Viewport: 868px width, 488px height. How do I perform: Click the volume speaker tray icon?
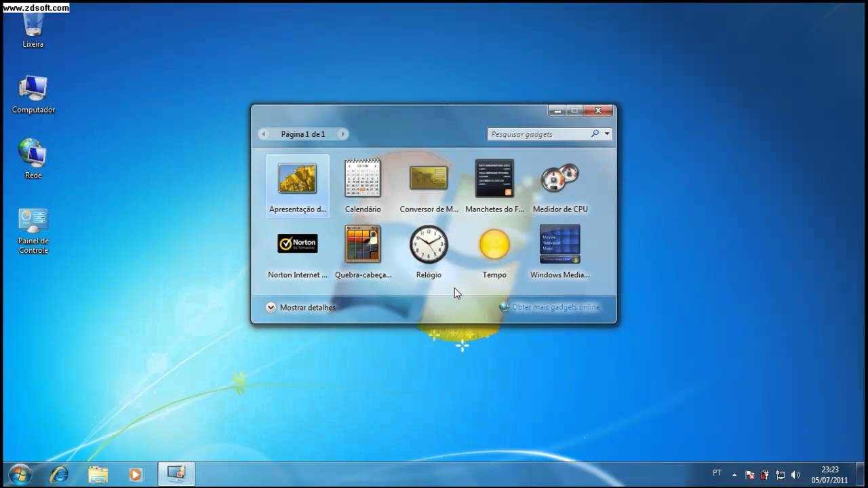click(795, 475)
